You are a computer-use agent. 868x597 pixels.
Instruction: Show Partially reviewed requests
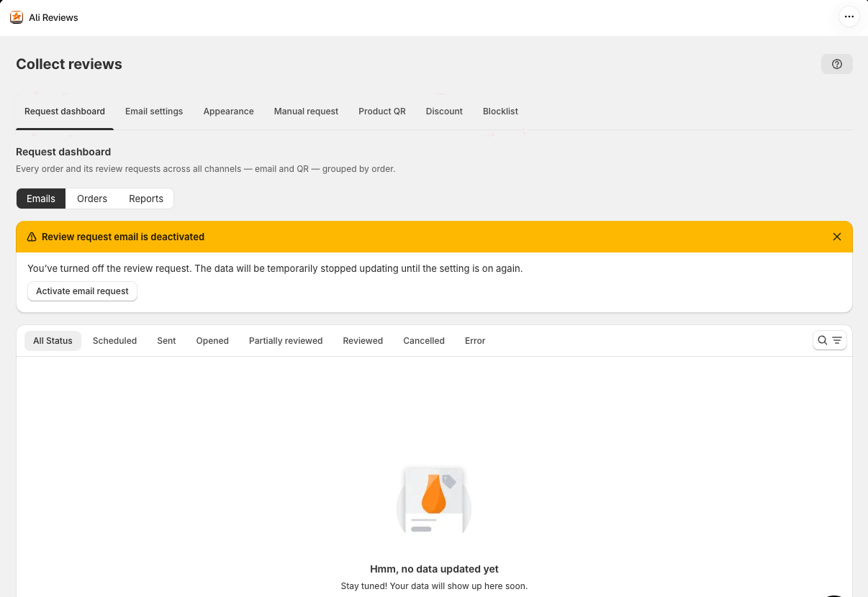tap(286, 341)
